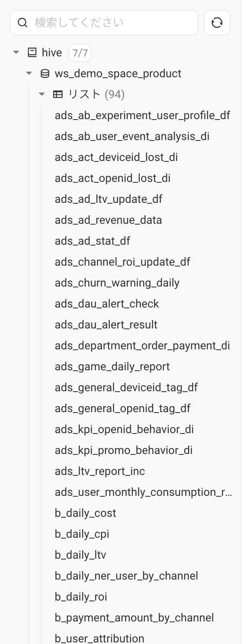The height and width of the screenshot is (644, 250).
Task: Select table ads_ab_experiment_user_profile_df
Action: click(x=142, y=116)
